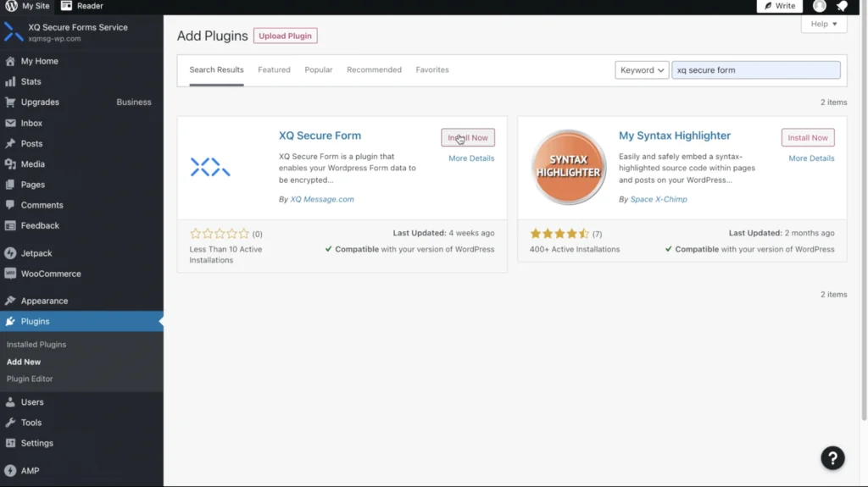This screenshot has height=487, width=868.
Task: Open the notifications bell icon
Action: 842,6
